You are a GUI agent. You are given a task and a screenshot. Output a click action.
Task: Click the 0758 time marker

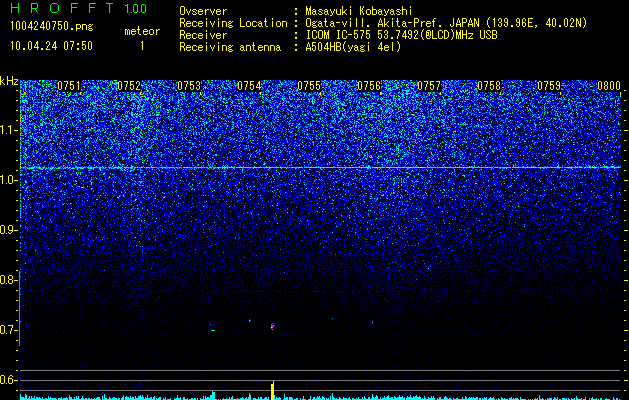[x=489, y=86]
